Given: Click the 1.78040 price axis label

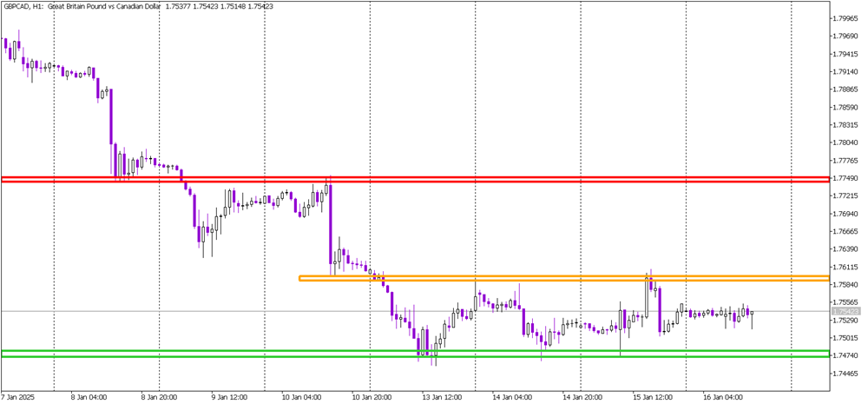Looking at the screenshot, I should (846, 142).
